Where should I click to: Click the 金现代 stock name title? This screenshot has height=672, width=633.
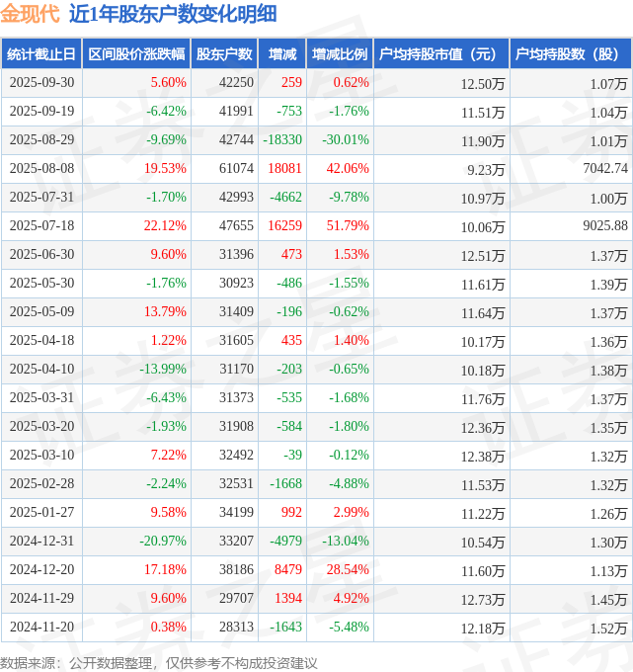pyautogui.click(x=31, y=14)
